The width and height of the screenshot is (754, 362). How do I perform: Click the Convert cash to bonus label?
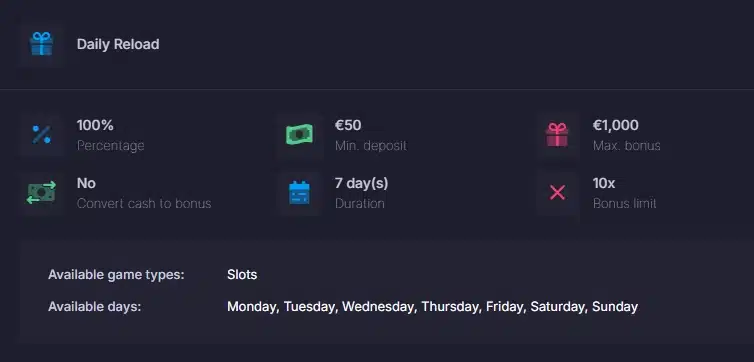tap(144, 203)
